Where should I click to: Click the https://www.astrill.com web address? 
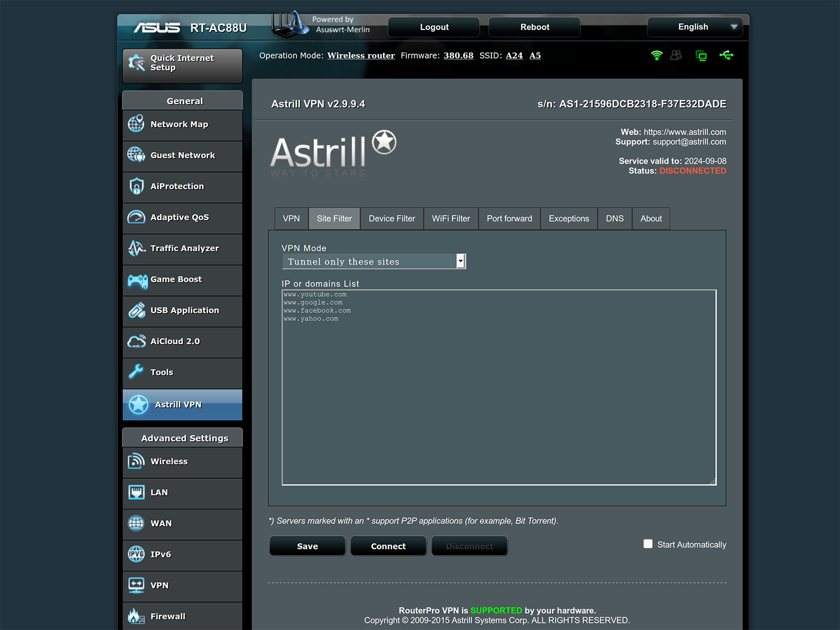click(x=685, y=132)
